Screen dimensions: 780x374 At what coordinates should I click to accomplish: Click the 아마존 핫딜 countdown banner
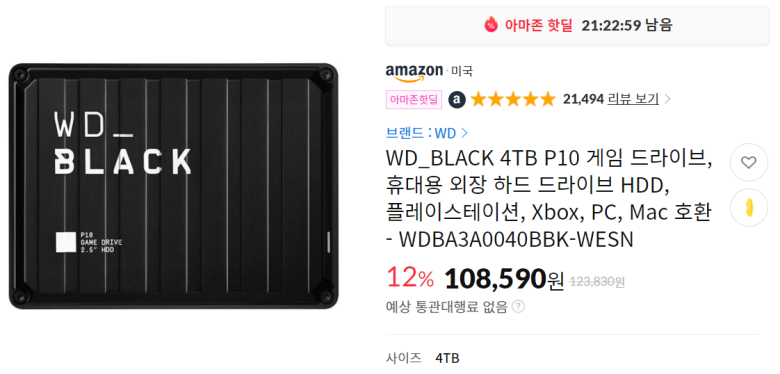coord(577,25)
